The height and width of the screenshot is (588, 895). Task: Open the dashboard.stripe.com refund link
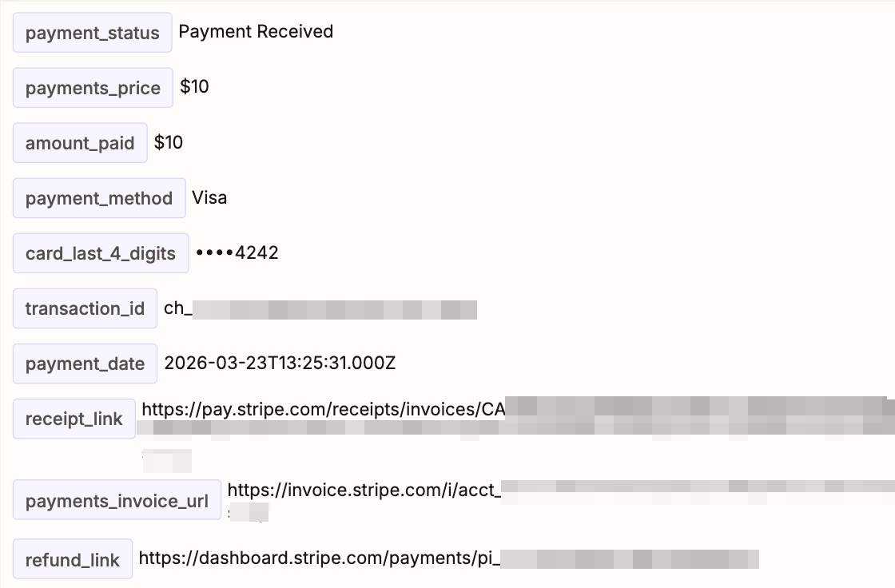pos(320,558)
